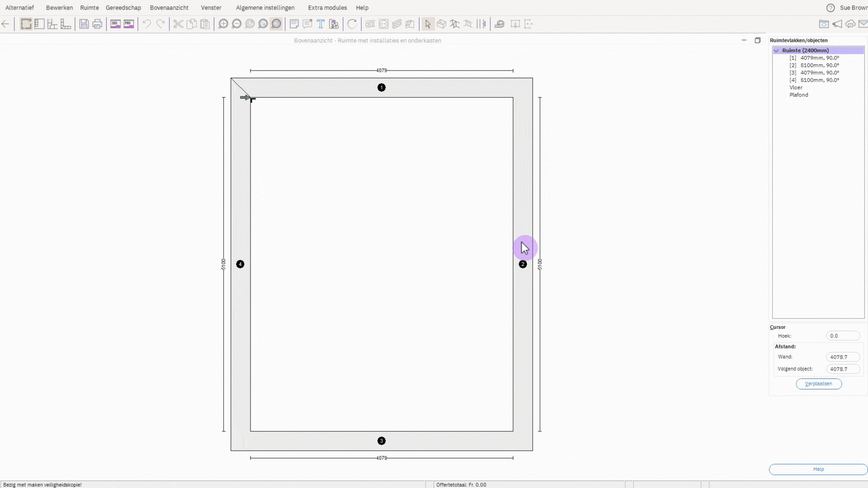Viewport: 868px width, 488px height.
Task: Open the Gereedschap menu
Action: click(123, 8)
